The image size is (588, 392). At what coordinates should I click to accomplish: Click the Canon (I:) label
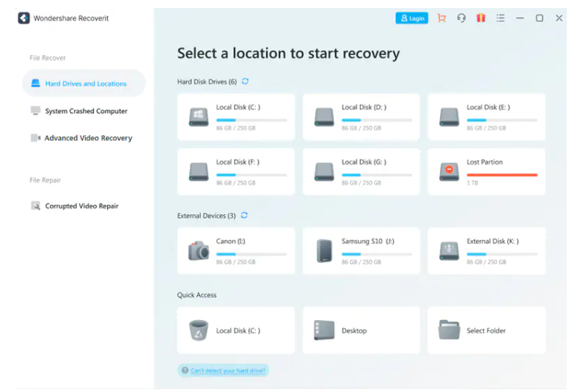pos(231,241)
